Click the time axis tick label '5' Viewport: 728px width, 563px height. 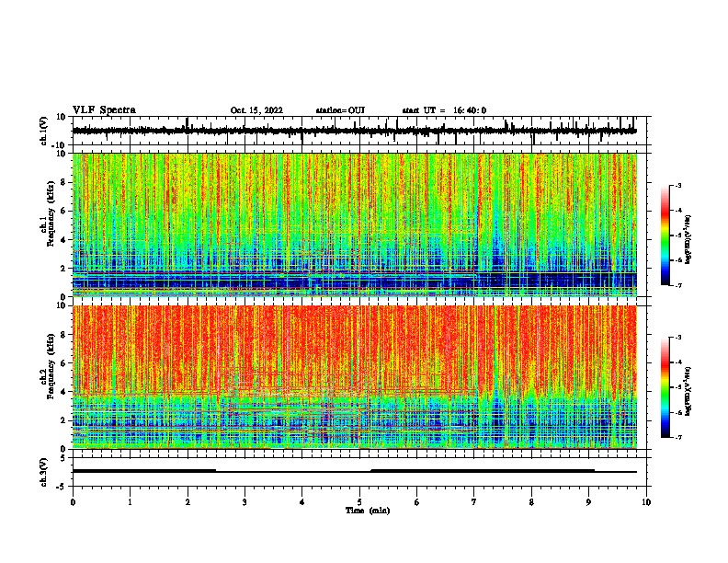coord(359,502)
